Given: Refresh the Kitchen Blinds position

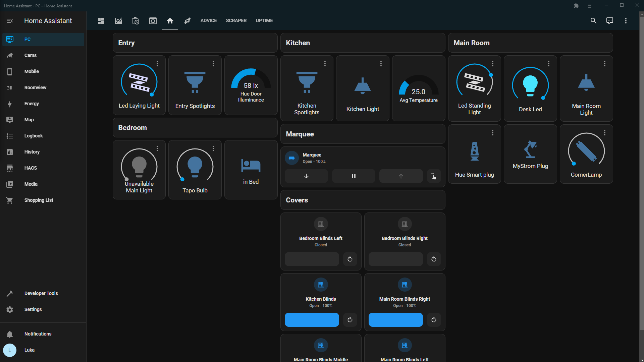Looking at the screenshot, I should coord(350,320).
